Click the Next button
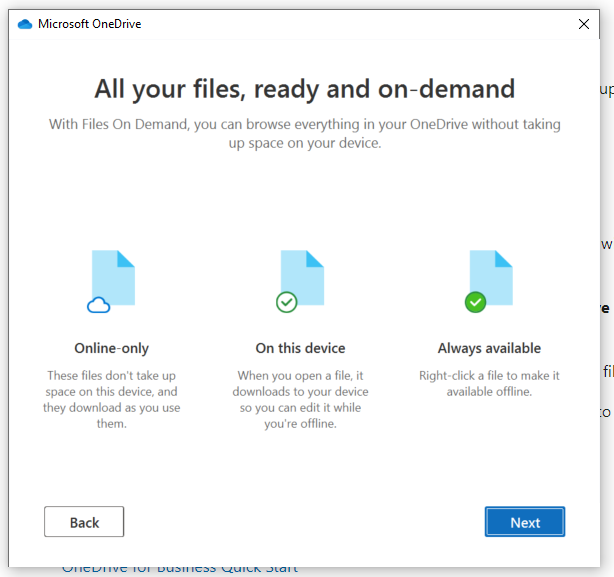The width and height of the screenshot is (614, 577). click(525, 521)
